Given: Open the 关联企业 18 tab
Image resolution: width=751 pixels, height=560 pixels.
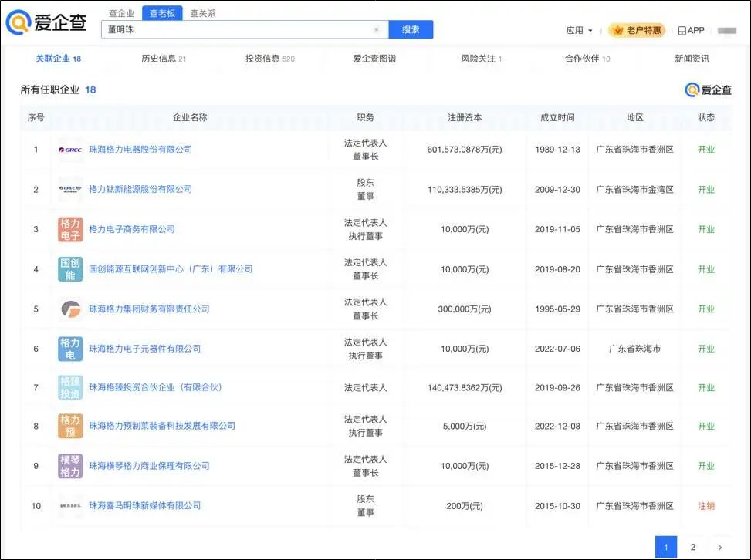Looking at the screenshot, I should click(x=59, y=59).
